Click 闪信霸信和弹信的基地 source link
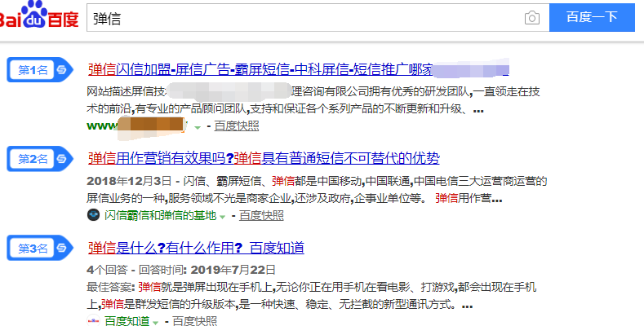Screen dimensions: 644x326 pos(160,215)
